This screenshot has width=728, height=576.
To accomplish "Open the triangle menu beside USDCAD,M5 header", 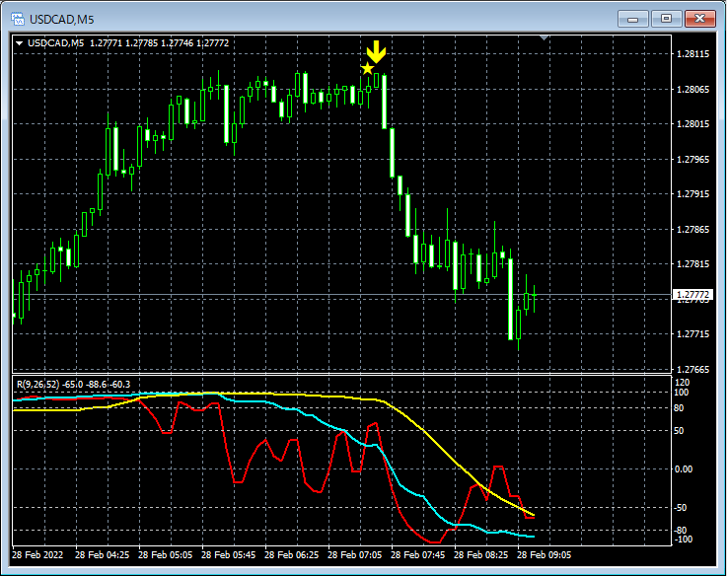I will coord(20,43).
